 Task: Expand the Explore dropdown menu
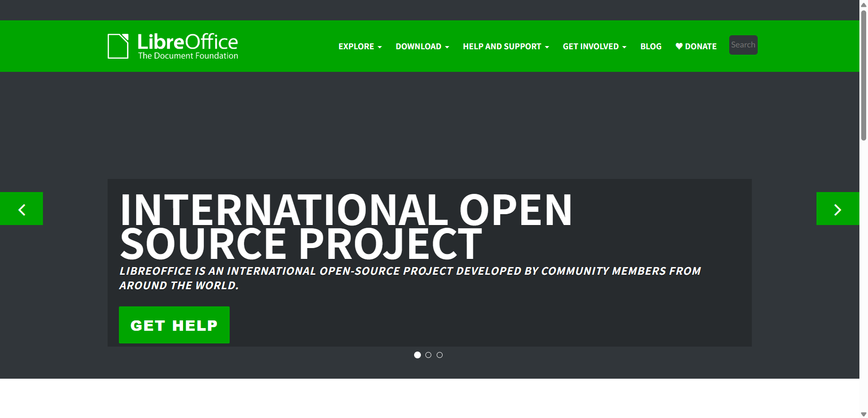click(x=360, y=47)
